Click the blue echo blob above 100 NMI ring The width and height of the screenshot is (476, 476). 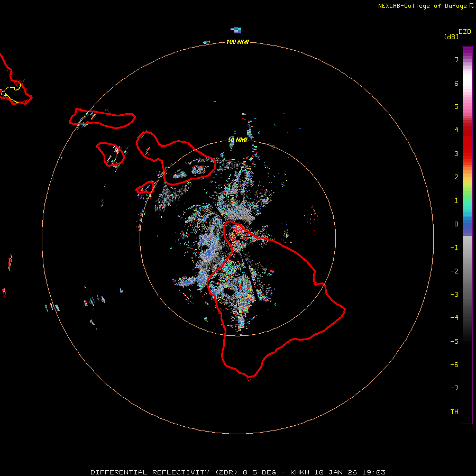[236, 30]
